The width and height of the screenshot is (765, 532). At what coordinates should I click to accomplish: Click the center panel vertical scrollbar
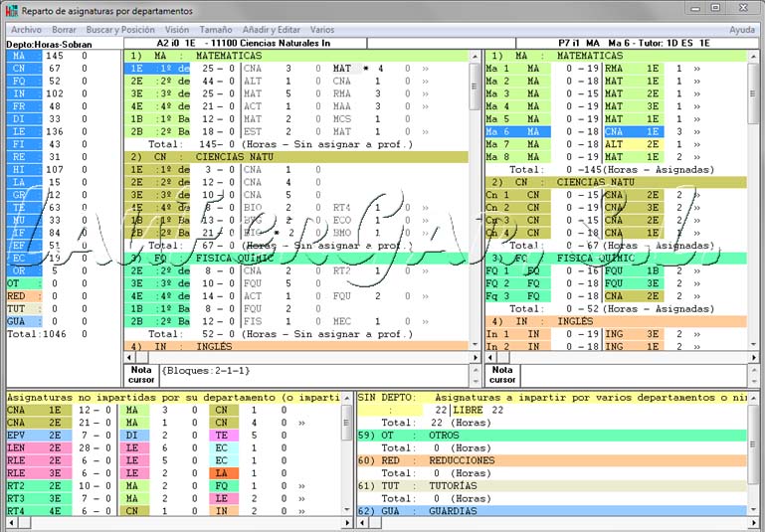click(475, 199)
